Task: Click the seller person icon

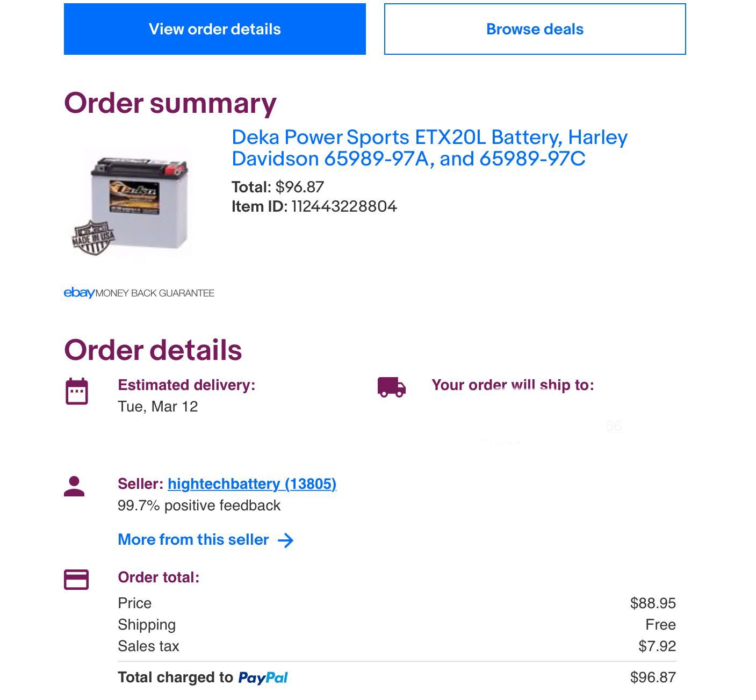Action: click(74, 486)
